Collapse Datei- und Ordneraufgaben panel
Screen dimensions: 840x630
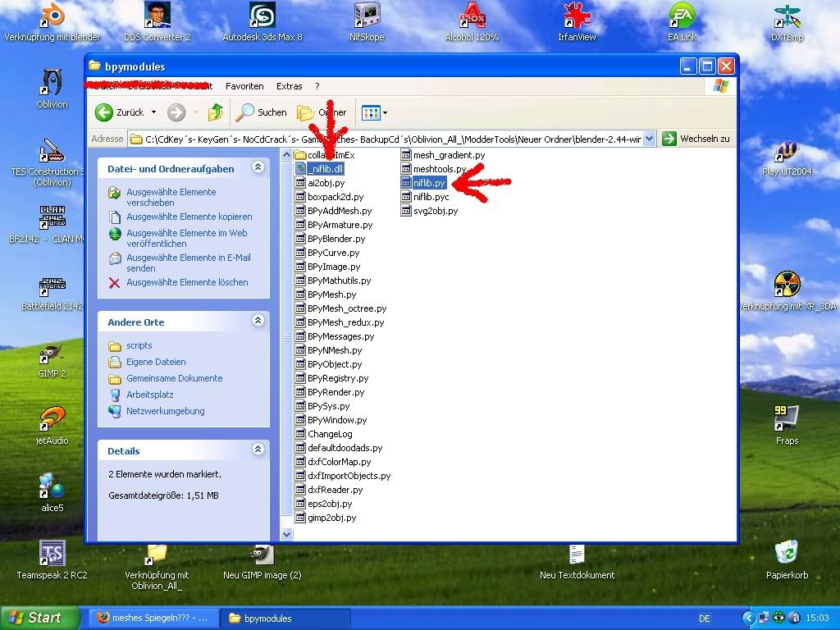258,167
